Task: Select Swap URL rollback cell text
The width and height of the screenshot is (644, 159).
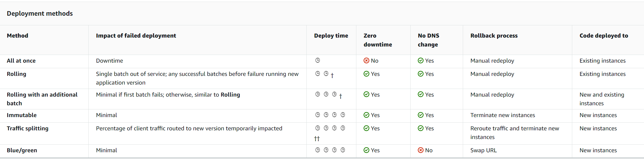Action: 484,150
